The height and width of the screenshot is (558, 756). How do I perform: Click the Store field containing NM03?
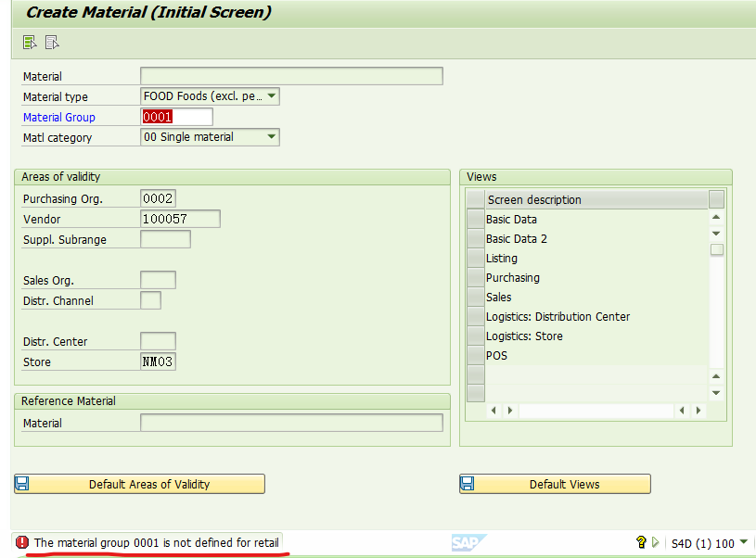pos(158,361)
